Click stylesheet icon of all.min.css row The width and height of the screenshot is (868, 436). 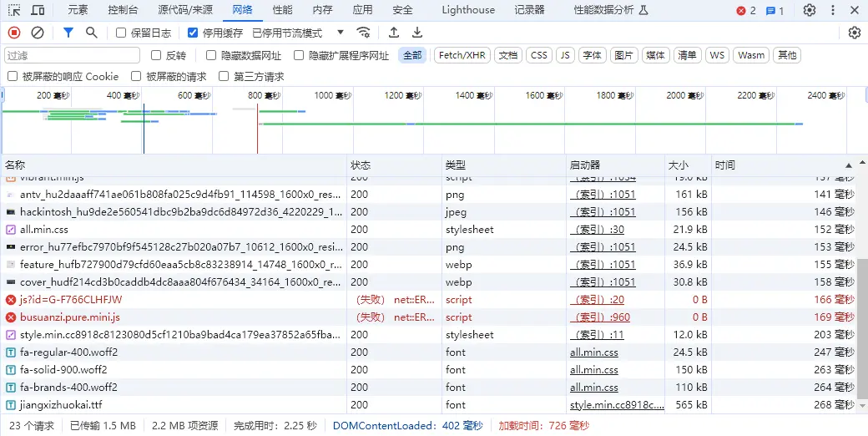coord(11,230)
